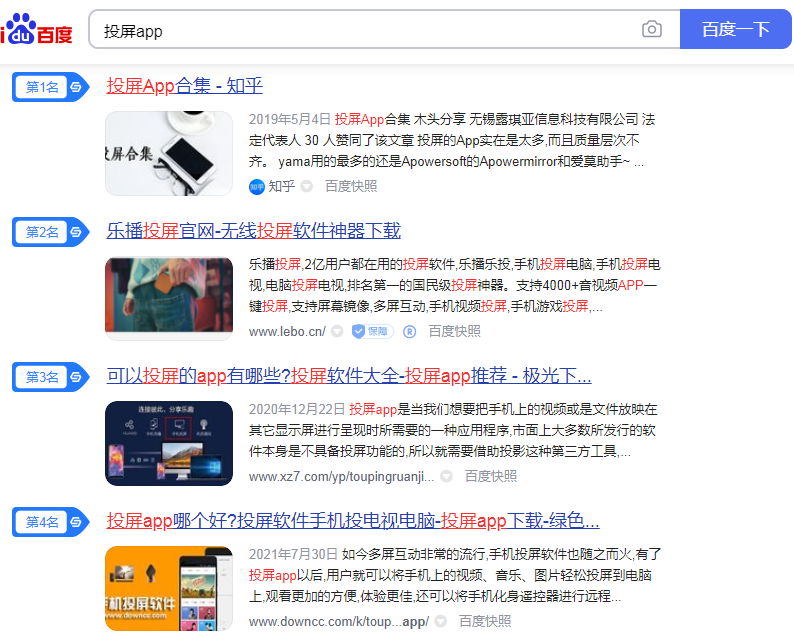Click the orange 手机投屏软件 thumbnail
Screen dimensions: 794x635
[169, 588]
